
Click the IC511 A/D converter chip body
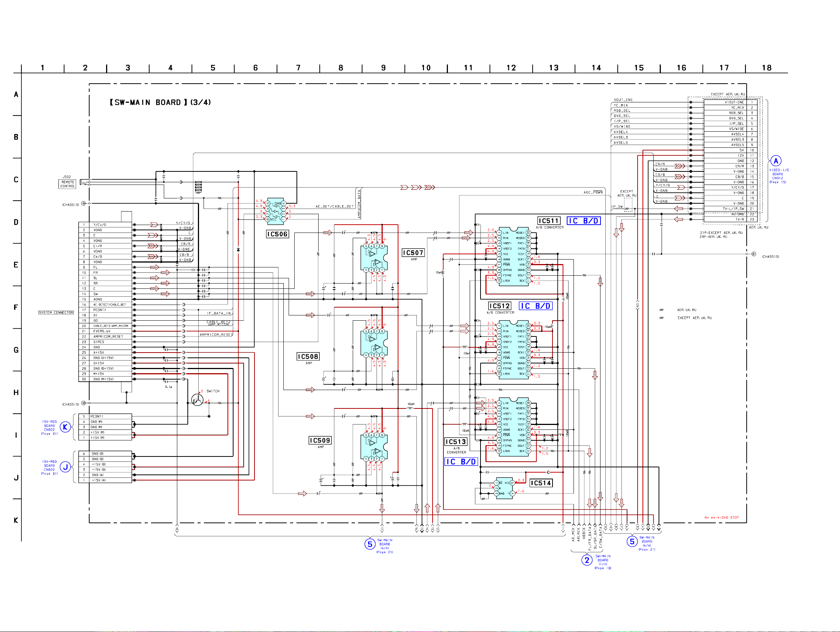(514, 257)
